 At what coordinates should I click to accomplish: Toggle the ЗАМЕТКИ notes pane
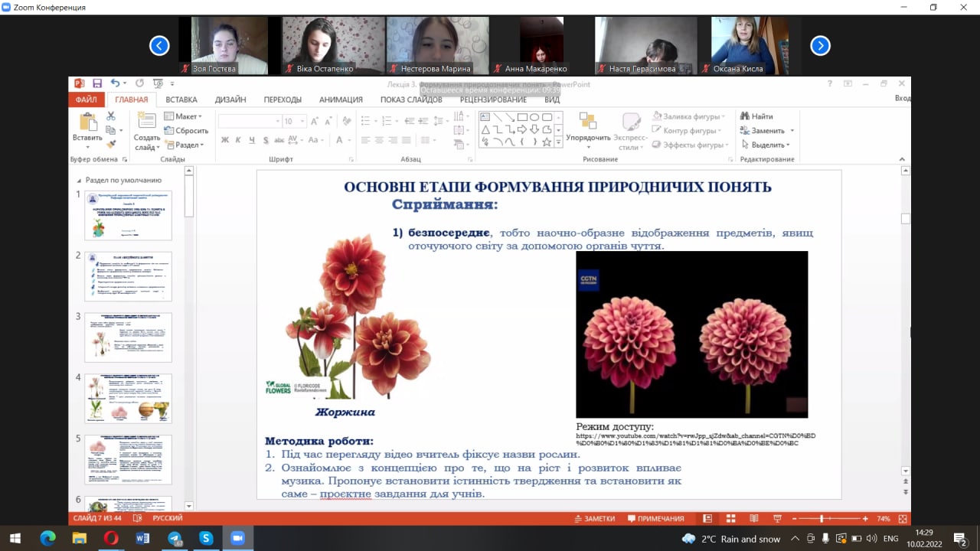click(595, 518)
